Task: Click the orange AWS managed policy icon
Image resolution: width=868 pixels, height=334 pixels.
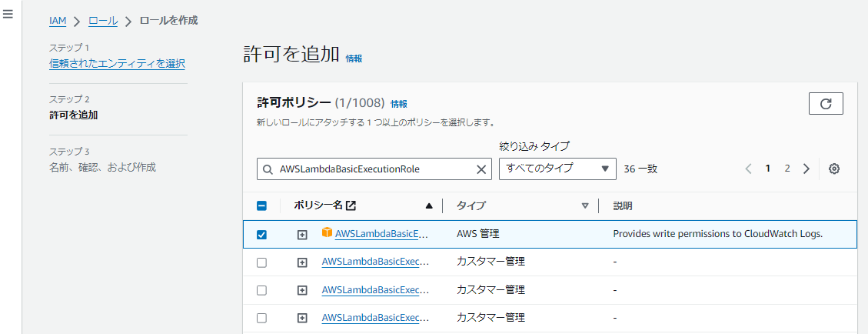Action: [328, 232]
